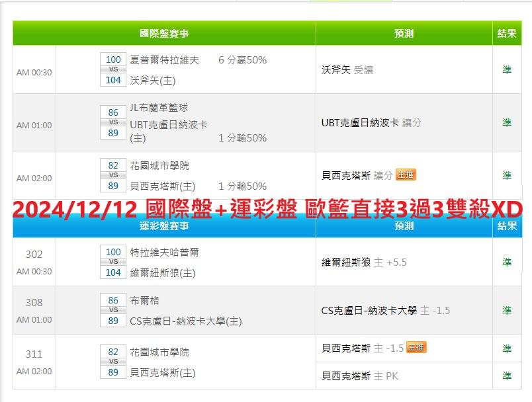Click score 89 for UBT克盧日納波卡
Image resolution: width=532 pixels, height=402 pixels.
[x=113, y=133]
